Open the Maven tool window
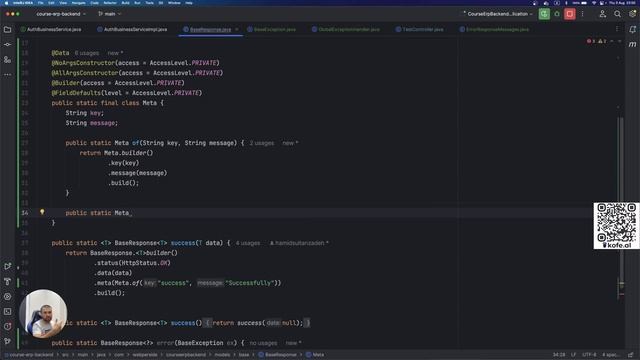This screenshot has height=360, width=640. [x=632, y=44]
